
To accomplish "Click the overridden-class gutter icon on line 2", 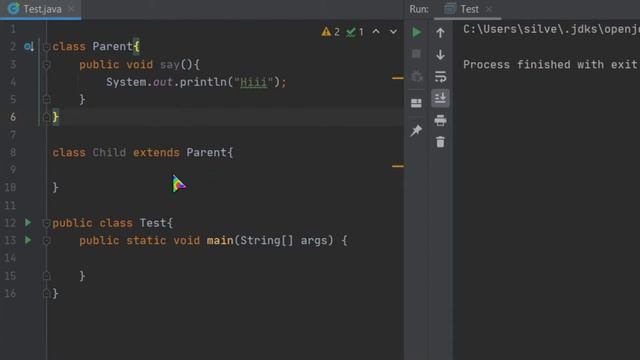I will (x=29, y=47).
